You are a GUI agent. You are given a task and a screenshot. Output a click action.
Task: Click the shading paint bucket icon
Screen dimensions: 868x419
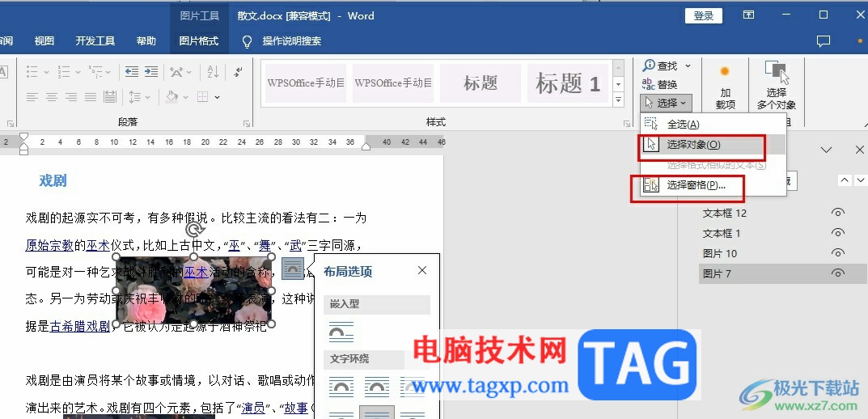click(172, 97)
